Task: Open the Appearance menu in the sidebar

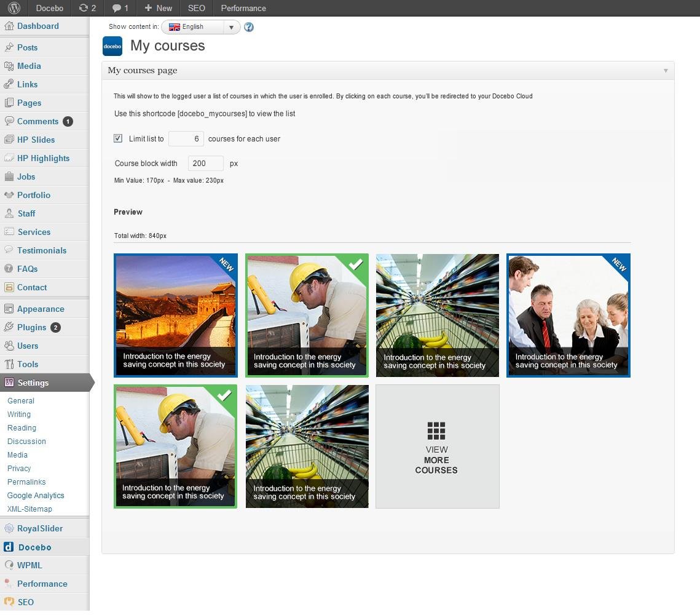Action: (40, 308)
